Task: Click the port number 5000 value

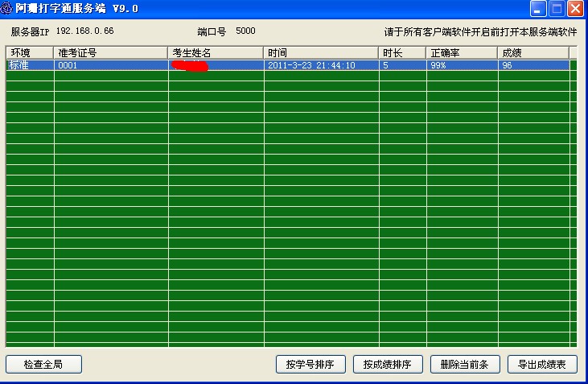Action: coord(245,31)
